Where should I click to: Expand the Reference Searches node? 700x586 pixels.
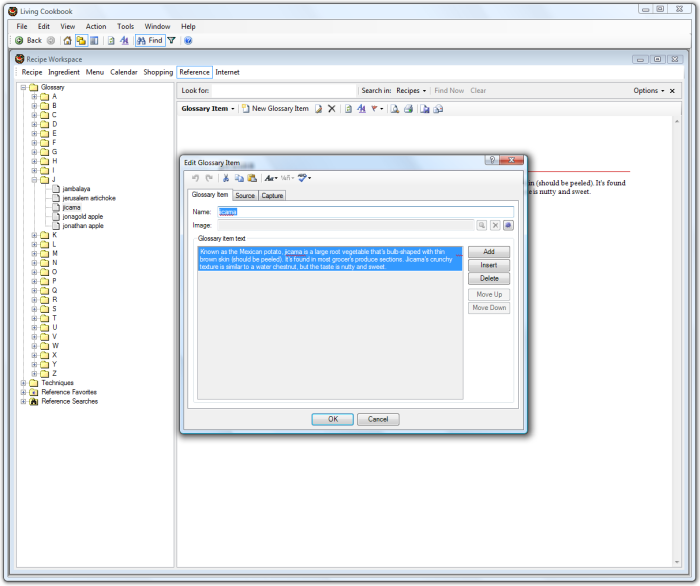pos(23,402)
